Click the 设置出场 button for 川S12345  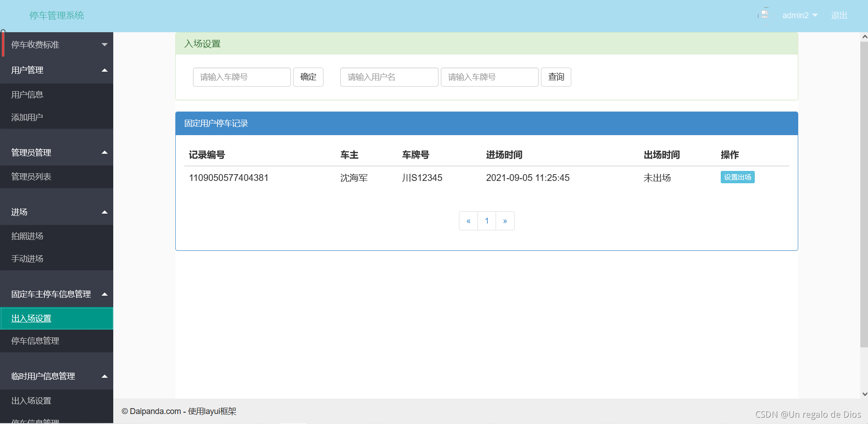tap(738, 177)
